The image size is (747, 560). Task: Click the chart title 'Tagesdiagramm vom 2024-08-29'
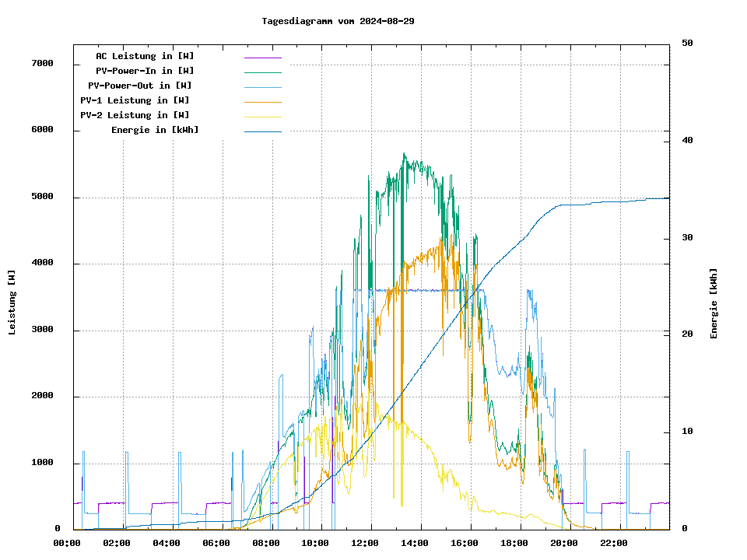[338, 21]
